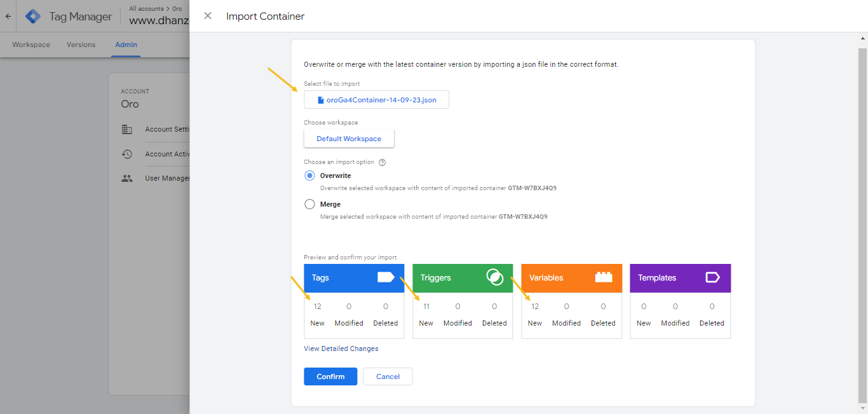Select the Merge import option
This screenshot has width=868, height=414.
[x=309, y=204]
